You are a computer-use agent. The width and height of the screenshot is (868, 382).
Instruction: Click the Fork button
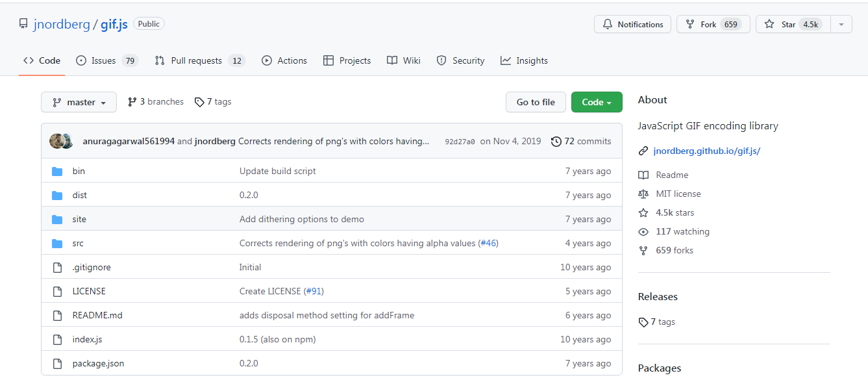713,24
